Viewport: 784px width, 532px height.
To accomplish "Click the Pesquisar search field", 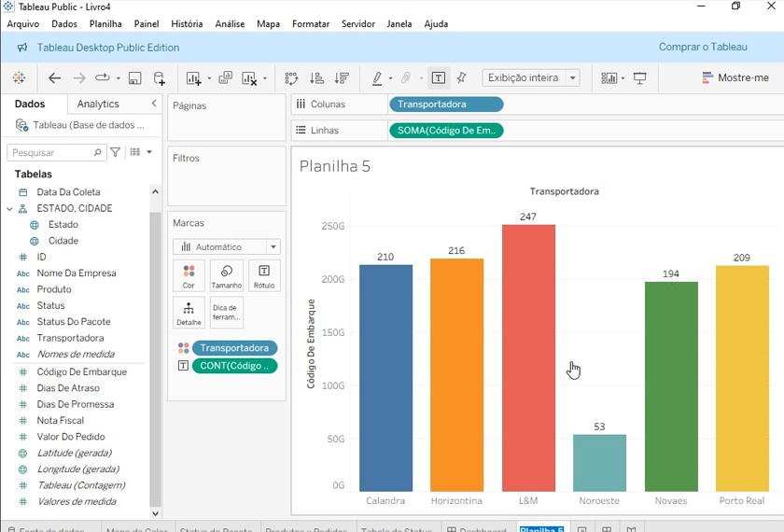I will pos(50,152).
